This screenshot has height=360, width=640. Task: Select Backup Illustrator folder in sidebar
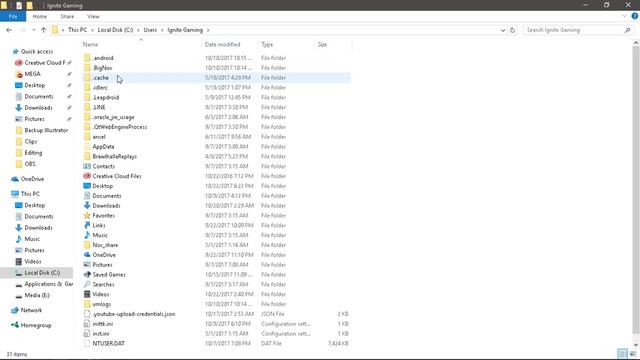coord(46,130)
